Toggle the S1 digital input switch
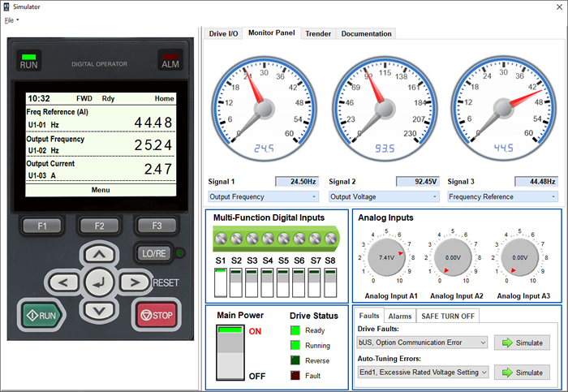This screenshot has height=392, width=568. pos(221,282)
